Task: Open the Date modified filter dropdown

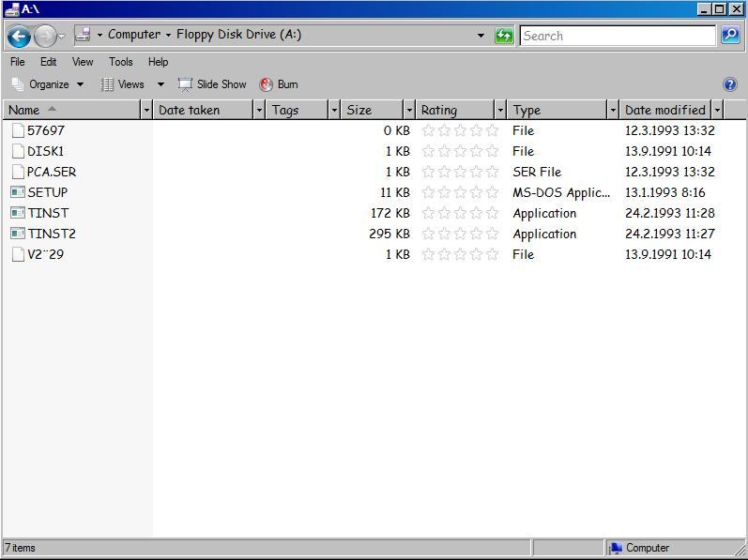Action: click(717, 110)
